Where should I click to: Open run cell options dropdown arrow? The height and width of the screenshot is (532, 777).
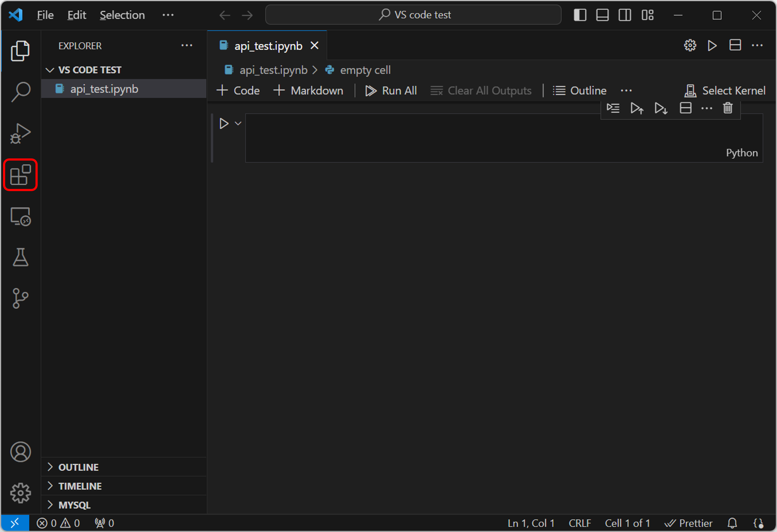pyautogui.click(x=238, y=124)
